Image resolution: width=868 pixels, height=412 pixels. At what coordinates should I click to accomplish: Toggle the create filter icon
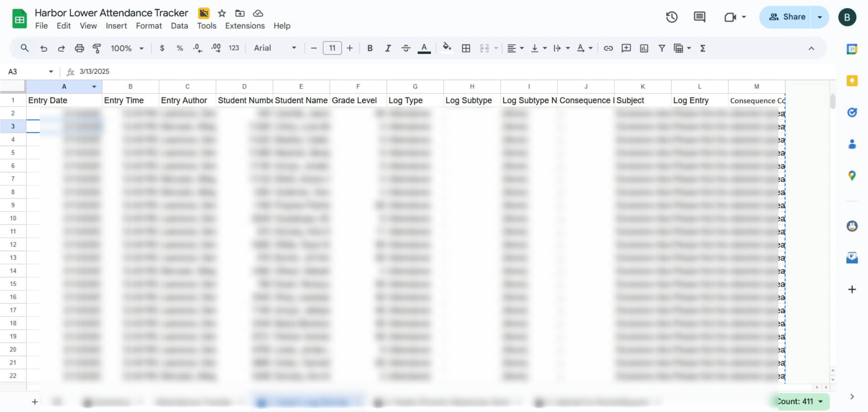click(662, 48)
